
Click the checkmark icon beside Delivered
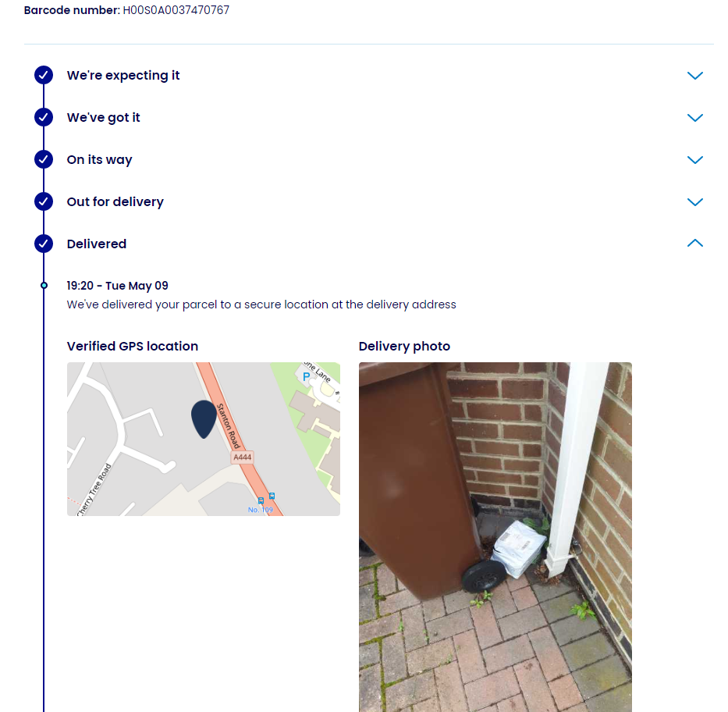(x=43, y=244)
